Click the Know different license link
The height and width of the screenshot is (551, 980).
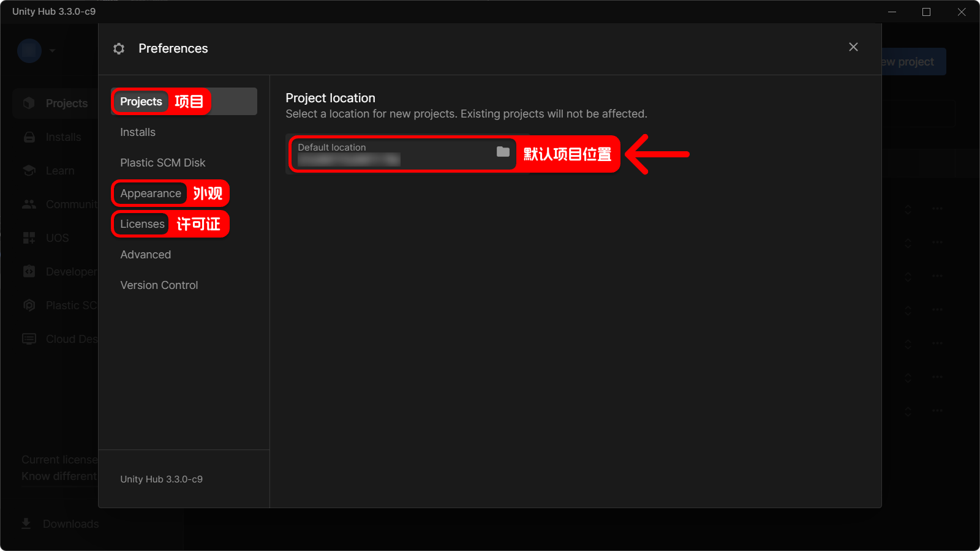(x=59, y=476)
